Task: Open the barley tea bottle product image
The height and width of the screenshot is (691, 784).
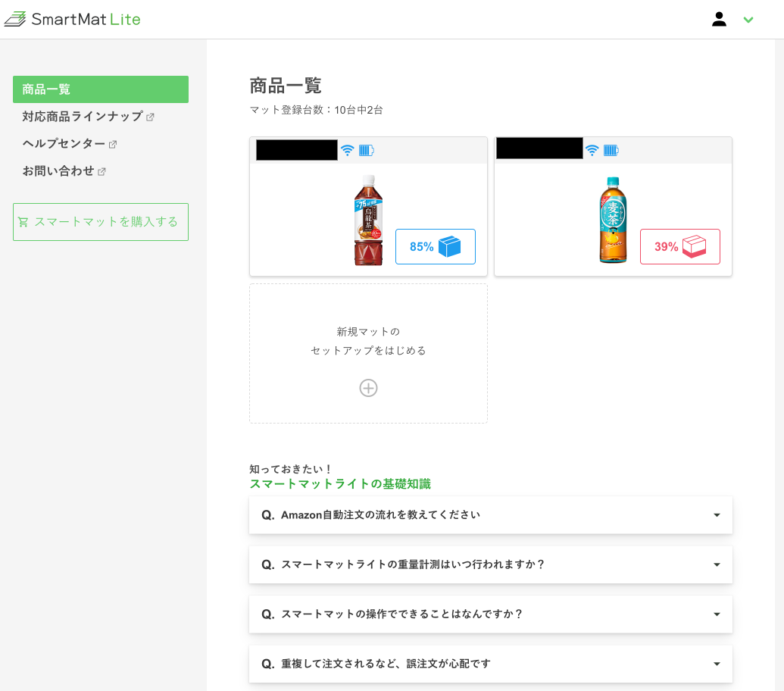Action: 613,220
